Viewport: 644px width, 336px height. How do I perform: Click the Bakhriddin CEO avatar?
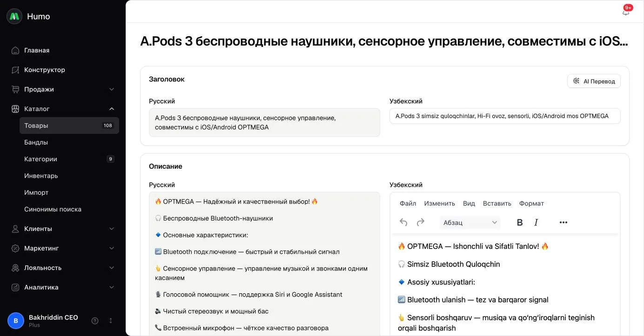coord(16,321)
